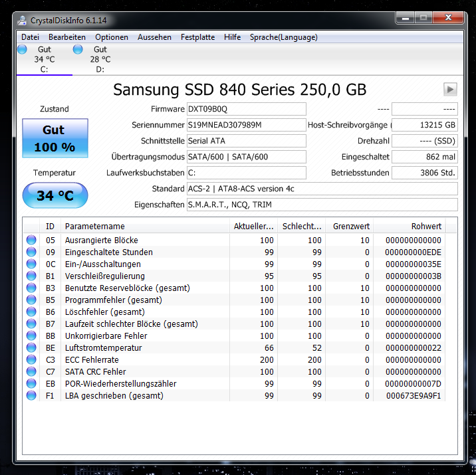Click the Übertragungsmodus field SATA/600

pos(246,157)
